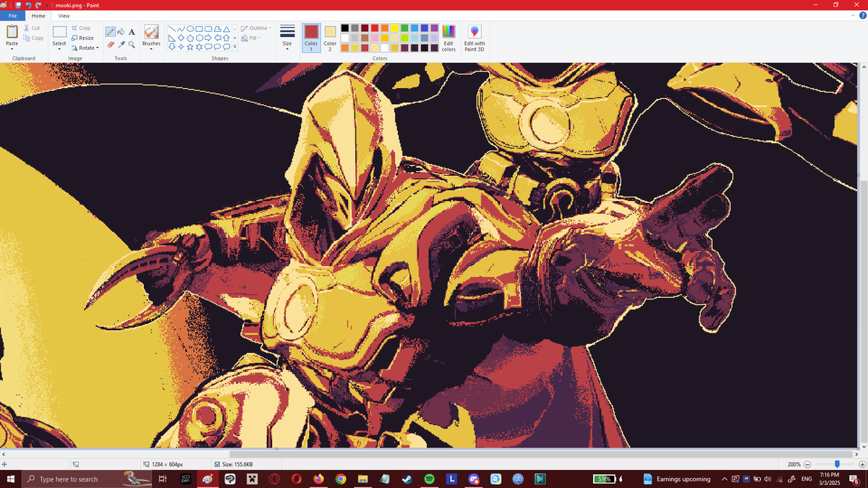Viewport: 868px width, 488px height.
Task: Open Task View on the taskbar
Action: 163,479
